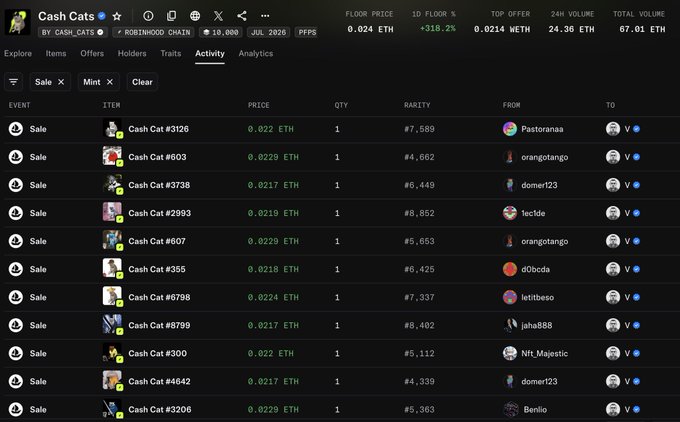Click the PFPS category tag
680x422 pixels.
(307, 33)
